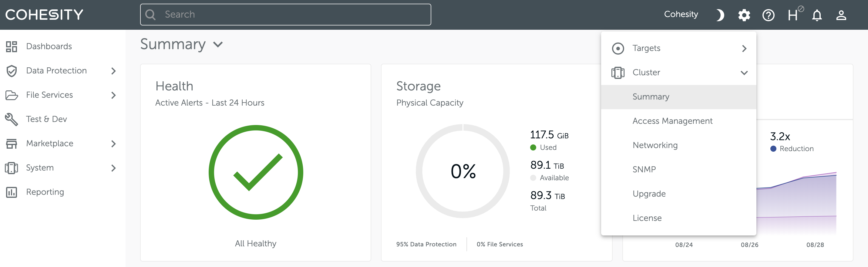Viewport: 868px width, 267px height.
Task: Click the 0% storage donut chart
Action: (463, 171)
